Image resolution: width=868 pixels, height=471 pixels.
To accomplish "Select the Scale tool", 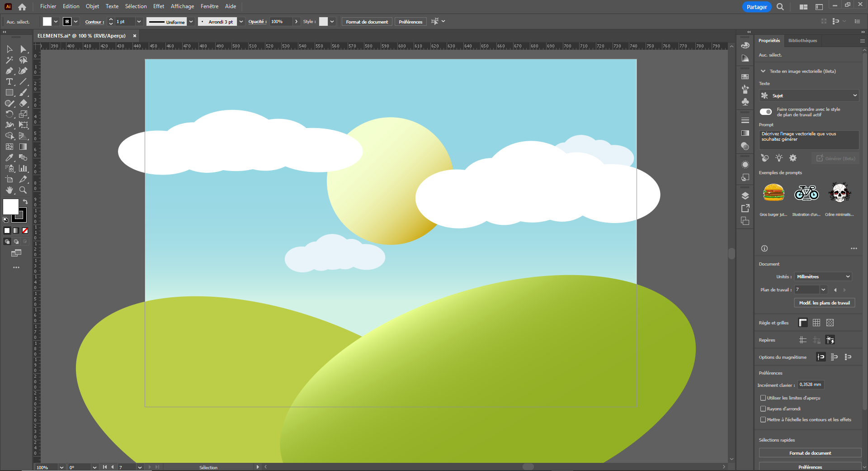I will pyautogui.click(x=24, y=114).
